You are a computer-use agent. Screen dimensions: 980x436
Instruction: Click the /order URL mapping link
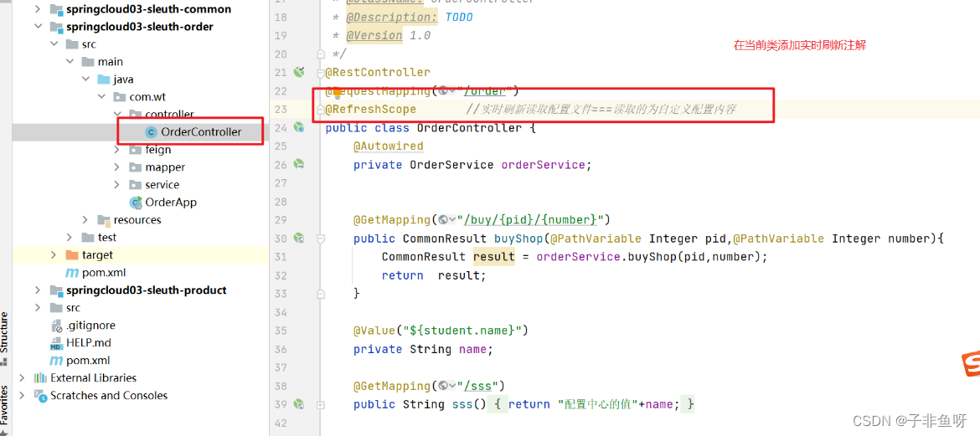coord(484,91)
